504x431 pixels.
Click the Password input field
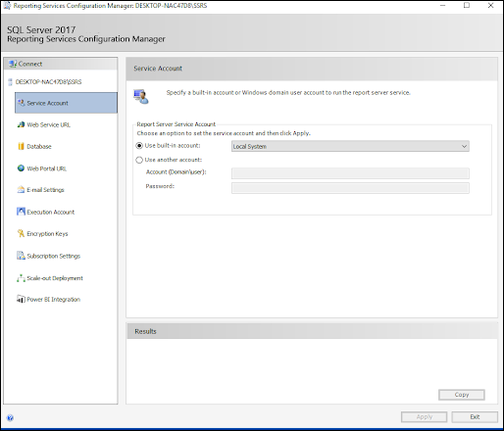point(350,188)
